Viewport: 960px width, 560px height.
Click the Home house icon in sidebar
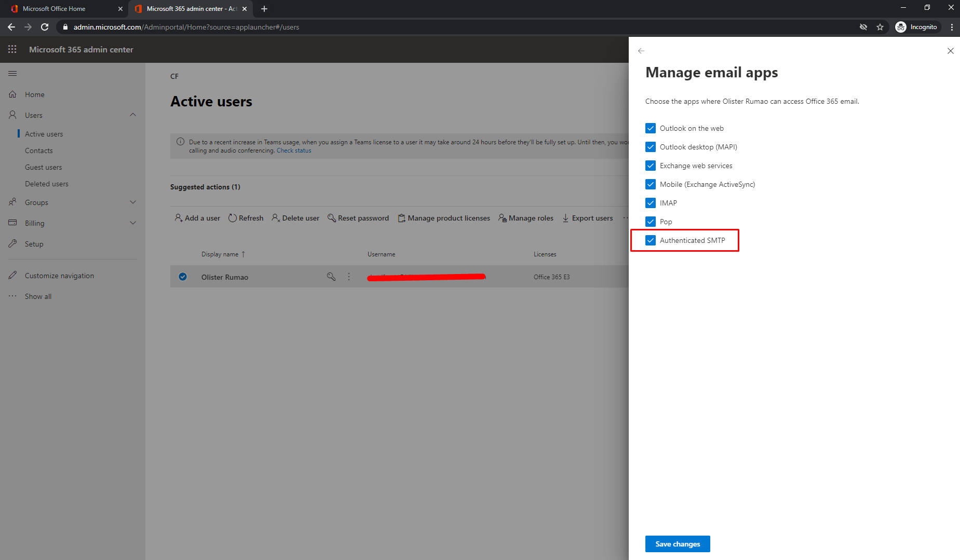click(x=12, y=94)
